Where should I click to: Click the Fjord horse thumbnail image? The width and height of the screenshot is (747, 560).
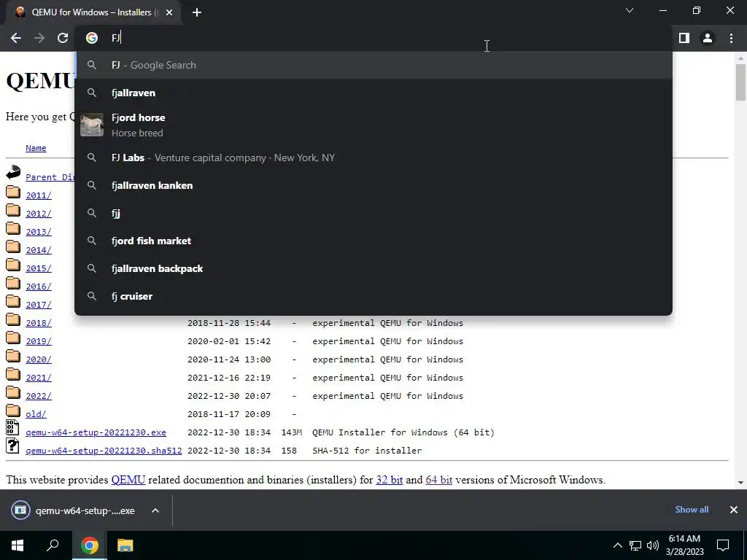pyautogui.click(x=92, y=125)
